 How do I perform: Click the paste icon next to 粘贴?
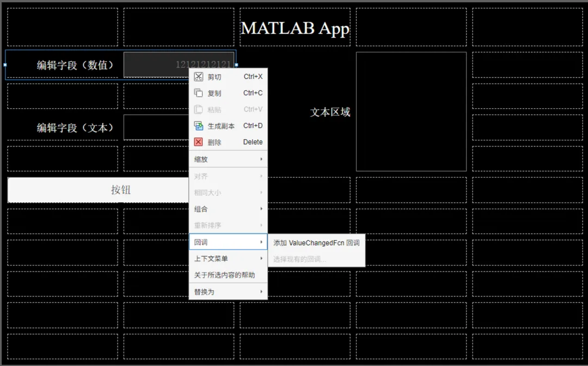[198, 109]
